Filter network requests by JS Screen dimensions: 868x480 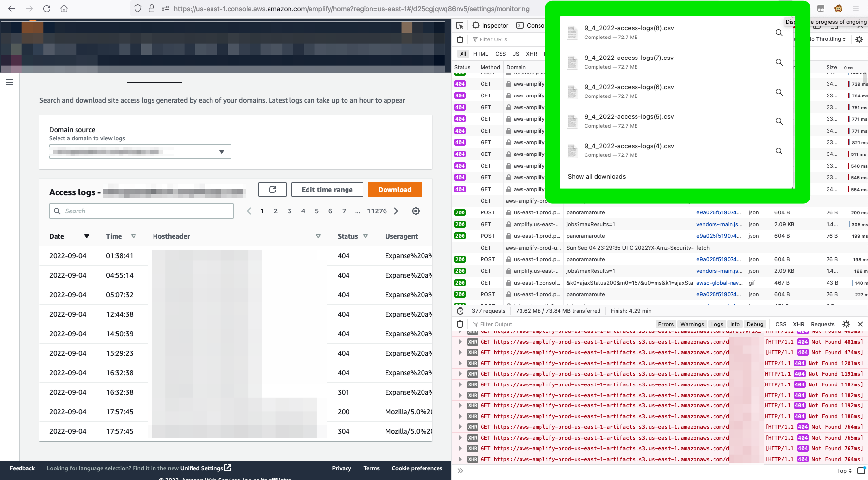pyautogui.click(x=516, y=54)
